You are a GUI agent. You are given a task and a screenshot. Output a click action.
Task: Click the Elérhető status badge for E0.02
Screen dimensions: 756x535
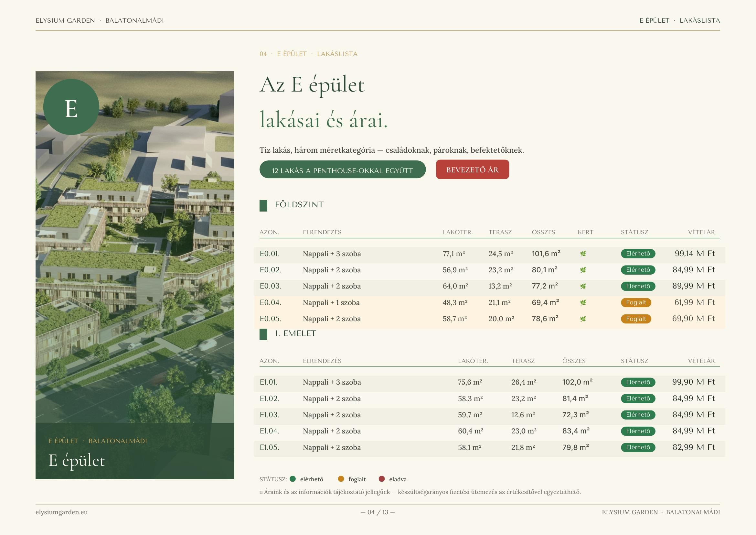[x=638, y=270]
